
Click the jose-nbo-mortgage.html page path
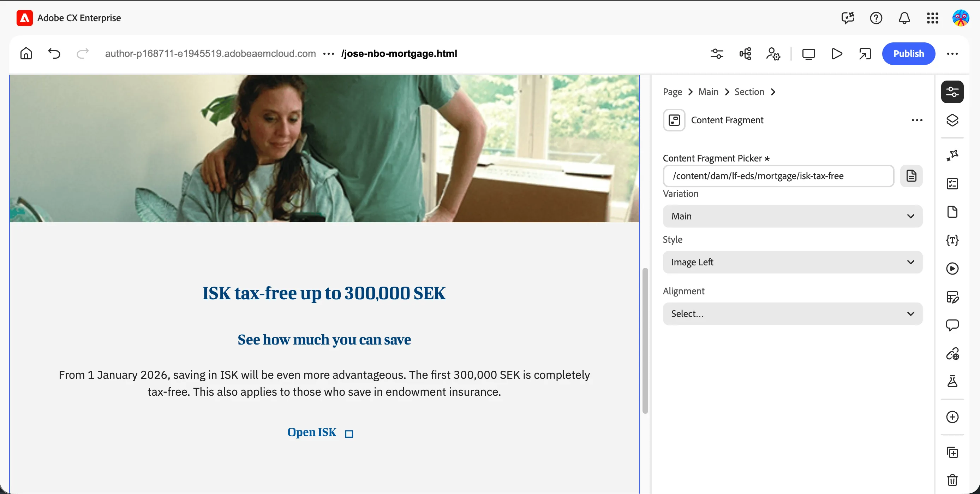(399, 53)
